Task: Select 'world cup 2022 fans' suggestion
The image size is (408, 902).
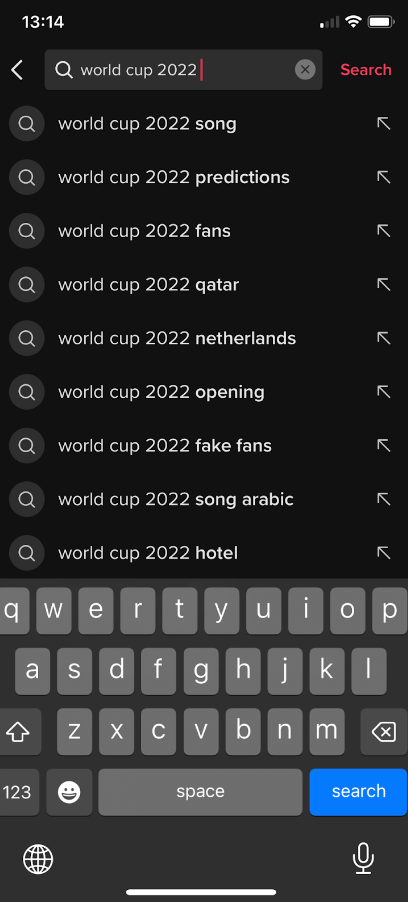Action: click(x=204, y=231)
